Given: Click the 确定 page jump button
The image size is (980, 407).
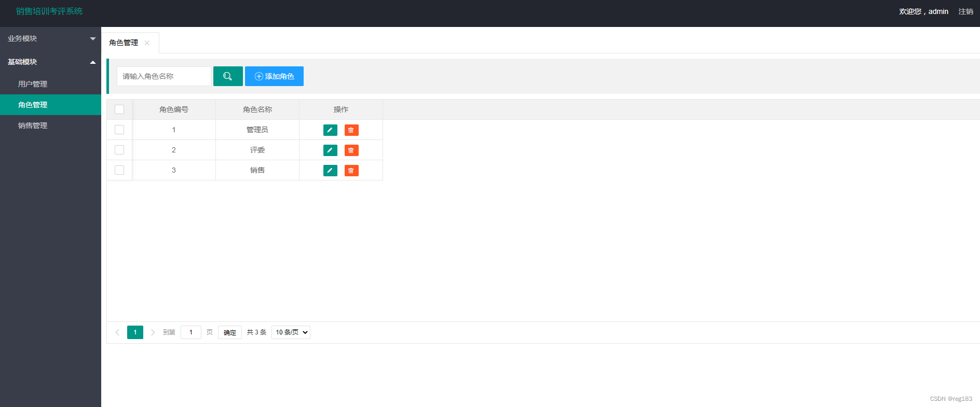Looking at the screenshot, I should click(x=230, y=332).
